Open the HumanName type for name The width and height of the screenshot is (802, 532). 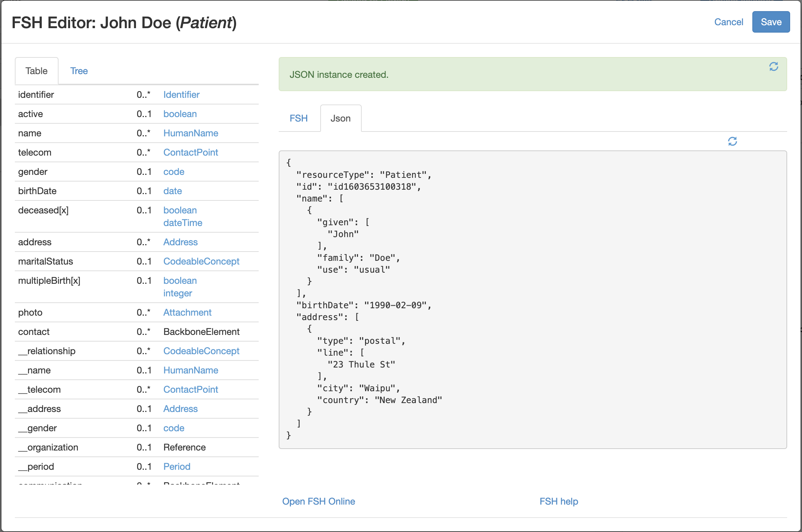click(x=190, y=133)
